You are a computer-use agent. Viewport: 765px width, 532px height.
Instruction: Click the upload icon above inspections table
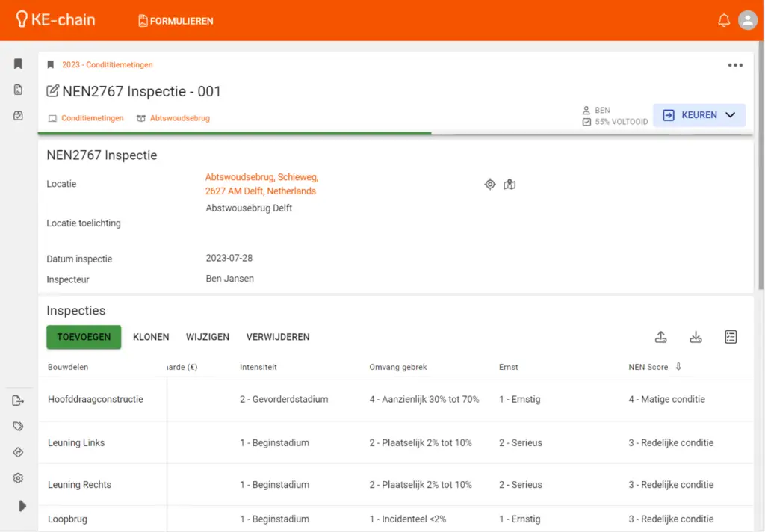pyautogui.click(x=660, y=337)
